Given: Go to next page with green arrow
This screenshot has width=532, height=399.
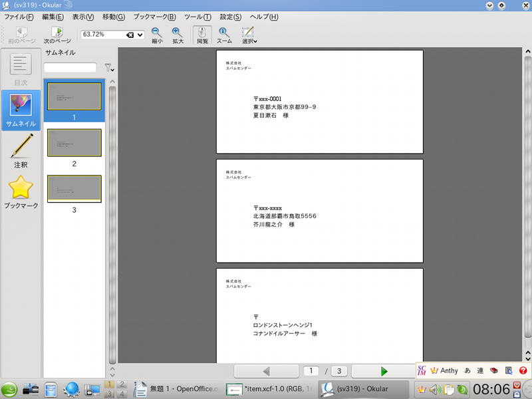Looking at the screenshot, I should [x=383, y=371].
